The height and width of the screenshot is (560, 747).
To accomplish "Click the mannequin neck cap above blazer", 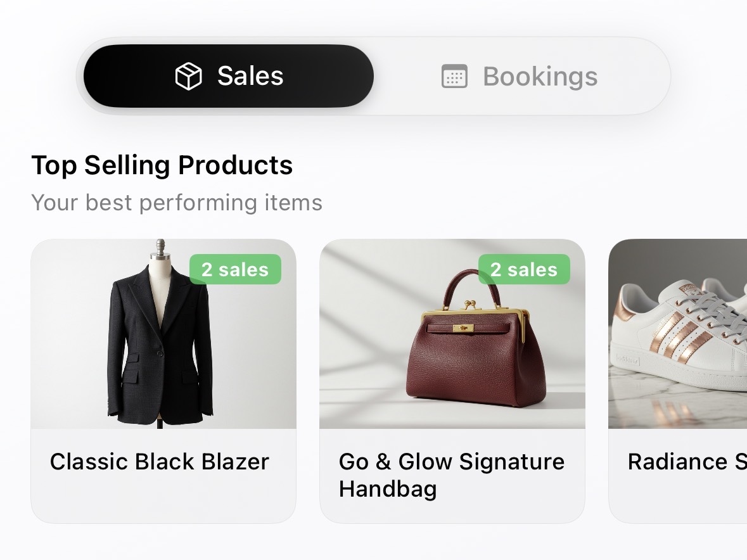I will pyautogui.click(x=160, y=247).
